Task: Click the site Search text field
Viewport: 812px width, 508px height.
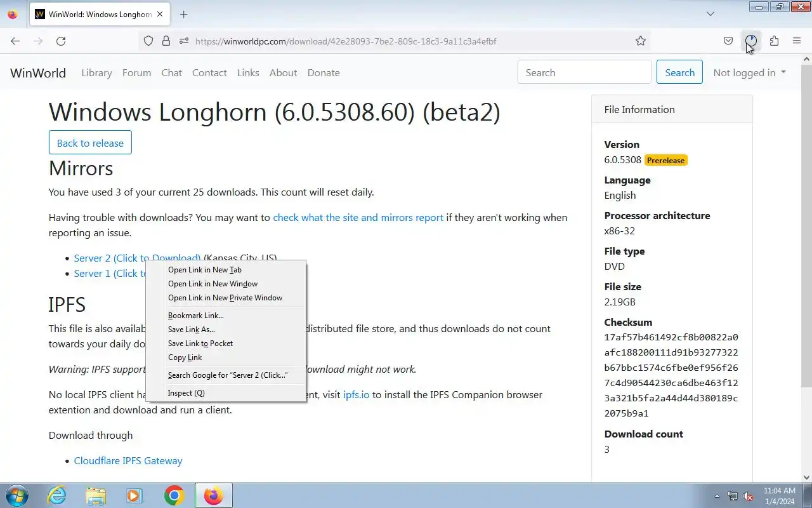Action: 584,72
